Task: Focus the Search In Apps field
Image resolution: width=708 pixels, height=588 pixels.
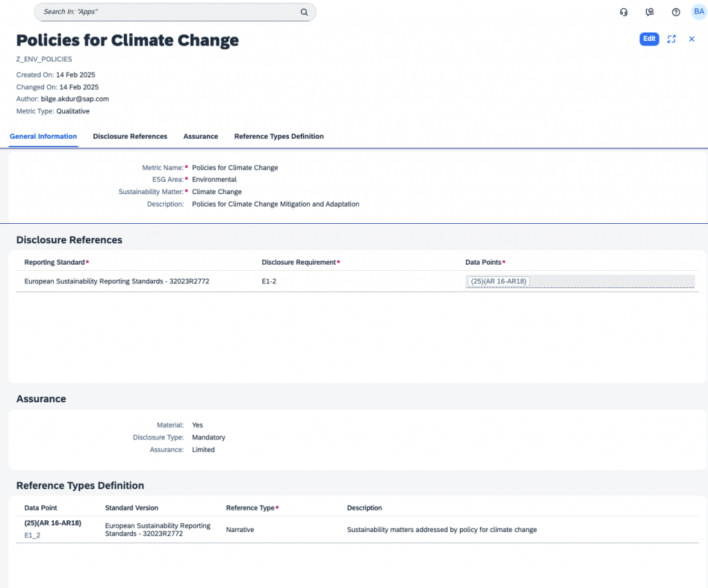Action: pyautogui.click(x=175, y=12)
